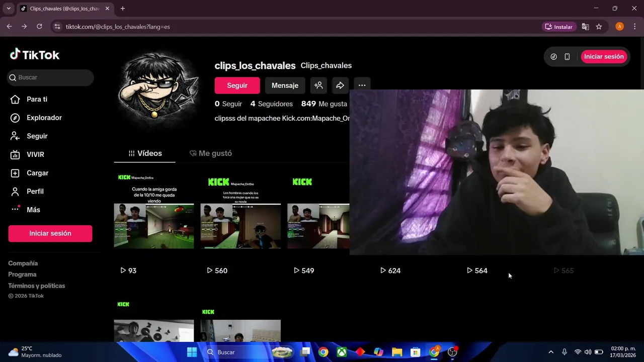Open the Chrome three-dot menu
The width and height of the screenshot is (644, 362).
coord(634,27)
